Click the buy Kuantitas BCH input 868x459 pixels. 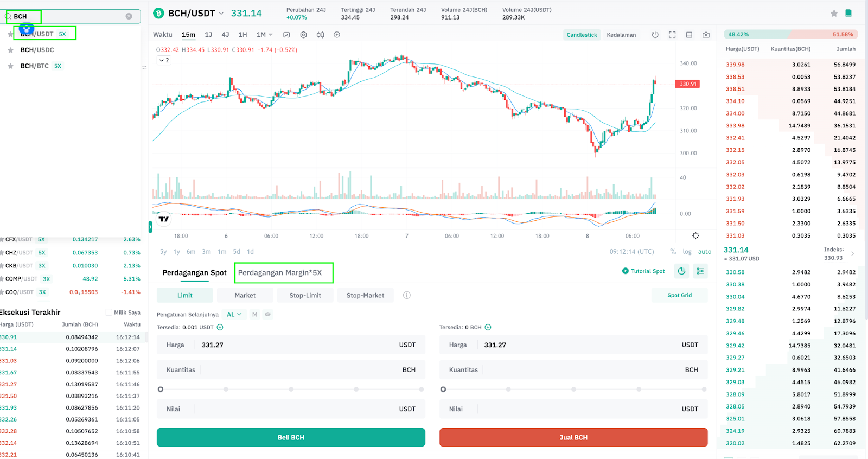291,369
